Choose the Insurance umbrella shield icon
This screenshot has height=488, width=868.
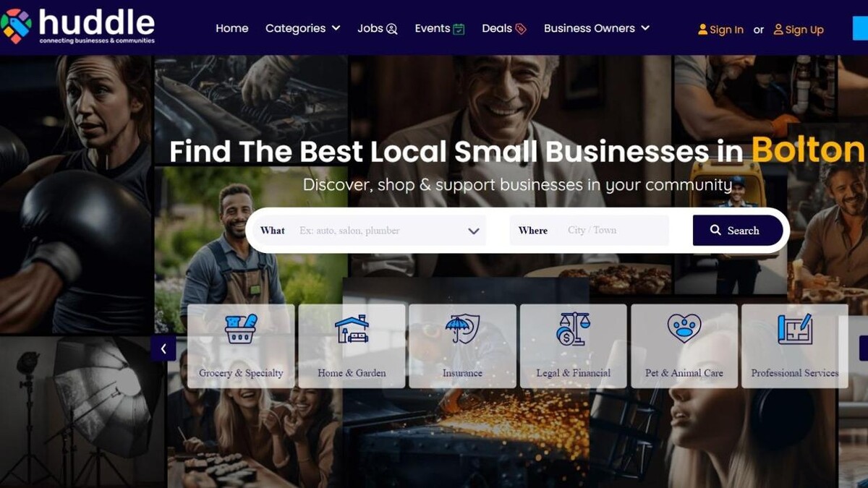[x=462, y=329]
